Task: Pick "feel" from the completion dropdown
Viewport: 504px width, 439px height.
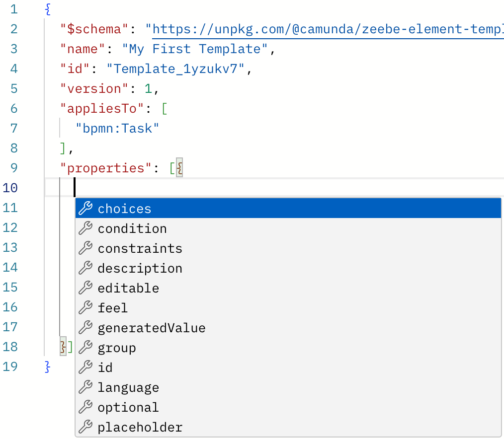Action: pyautogui.click(x=112, y=308)
